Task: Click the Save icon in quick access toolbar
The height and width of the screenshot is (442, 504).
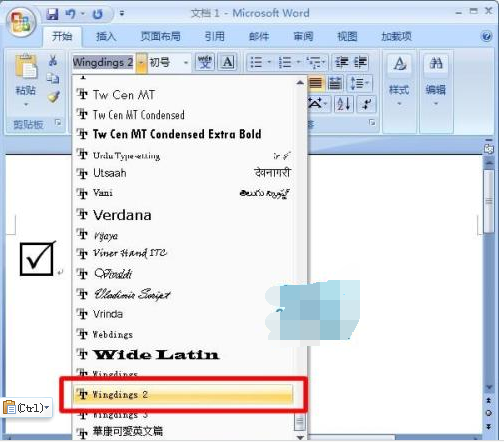Action: (52, 14)
